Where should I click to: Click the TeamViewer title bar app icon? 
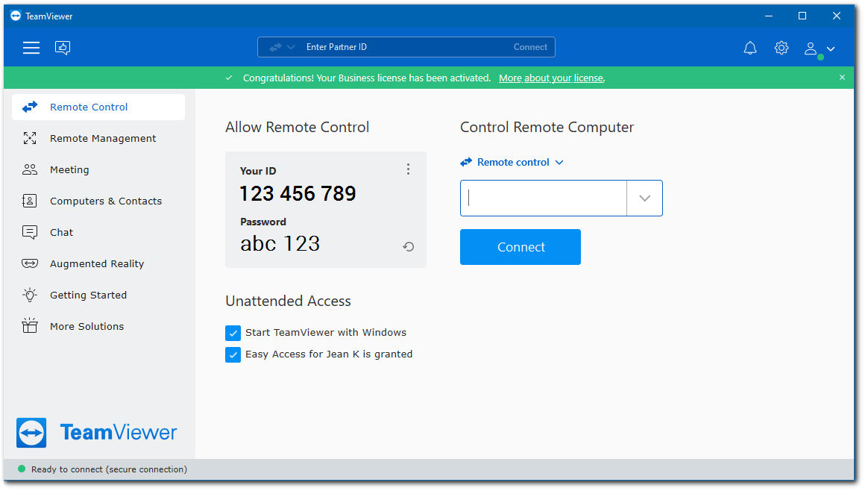point(16,16)
